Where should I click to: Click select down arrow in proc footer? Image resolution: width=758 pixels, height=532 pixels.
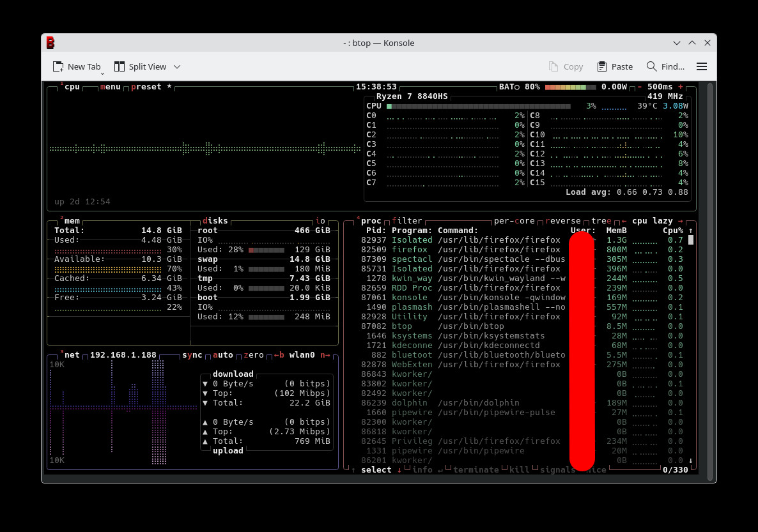pyautogui.click(x=399, y=470)
